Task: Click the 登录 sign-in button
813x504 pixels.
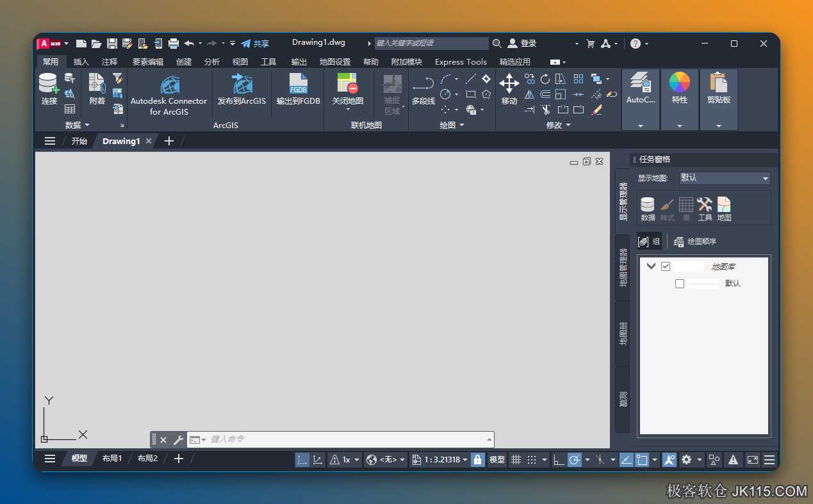Action: click(x=522, y=44)
